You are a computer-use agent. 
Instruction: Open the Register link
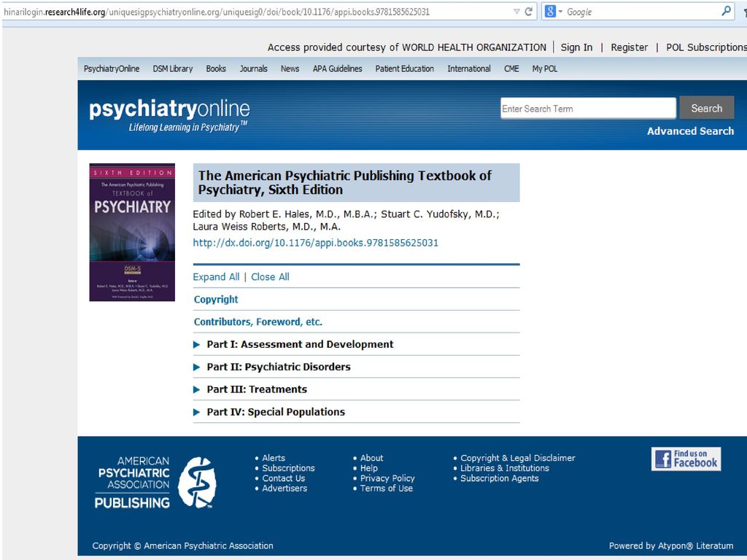coord(630,47)
